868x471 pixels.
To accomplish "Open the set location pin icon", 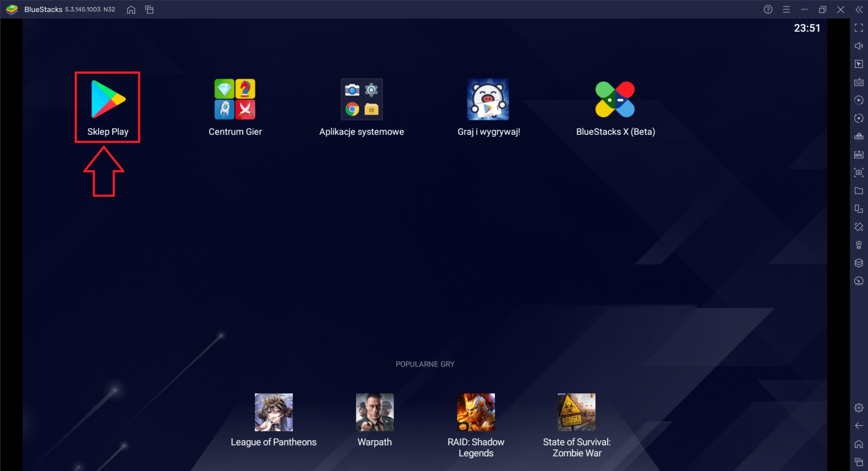I will coord(859,245).
